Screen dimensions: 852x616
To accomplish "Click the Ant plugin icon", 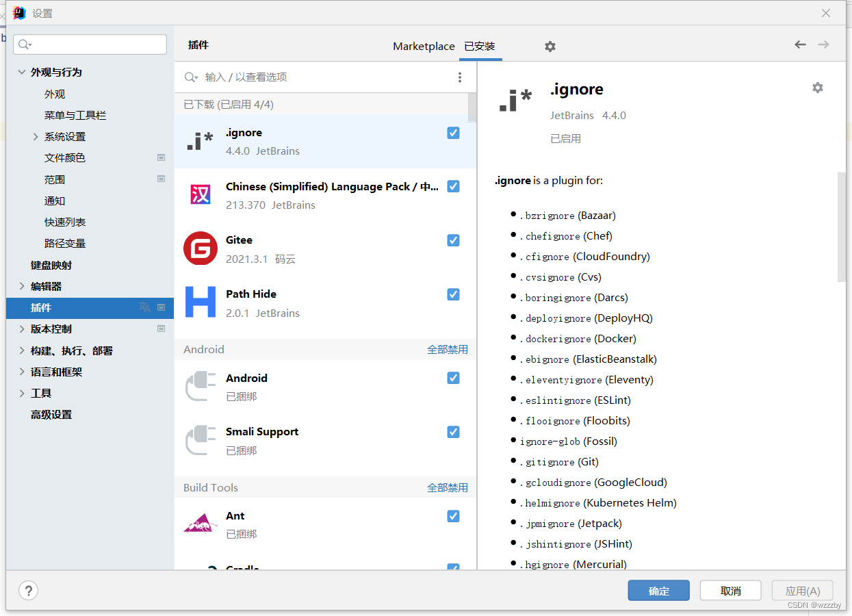I will point(201,524).
